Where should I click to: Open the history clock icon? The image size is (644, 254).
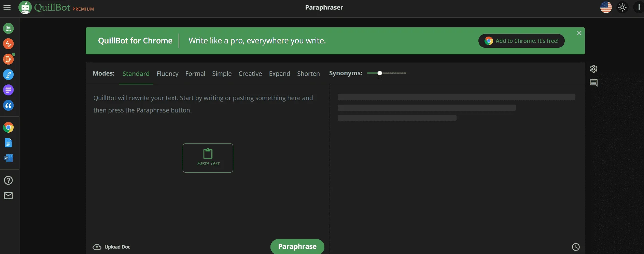pyautogui.click(x=576, y=247)
